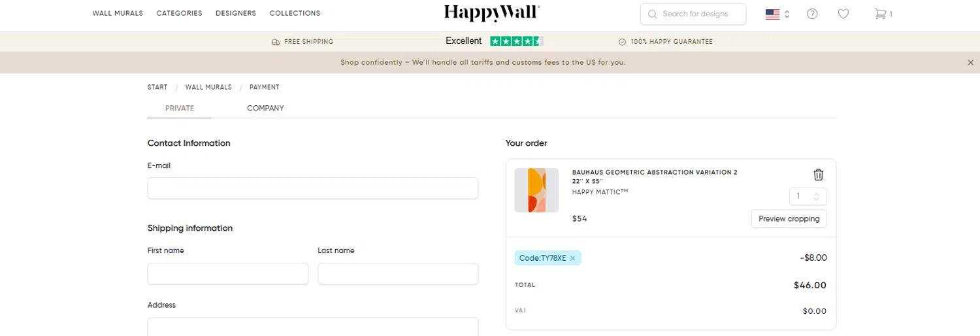Open the US flag country selector
Viewport: 980px width, 336px height.
pyautogui.click(x=777, y=14)
